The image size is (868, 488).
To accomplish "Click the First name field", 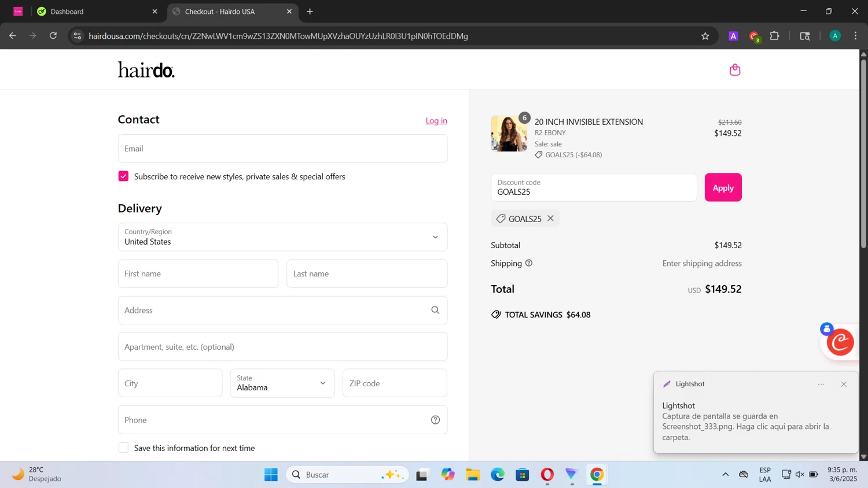I will (x=198, y=273).
